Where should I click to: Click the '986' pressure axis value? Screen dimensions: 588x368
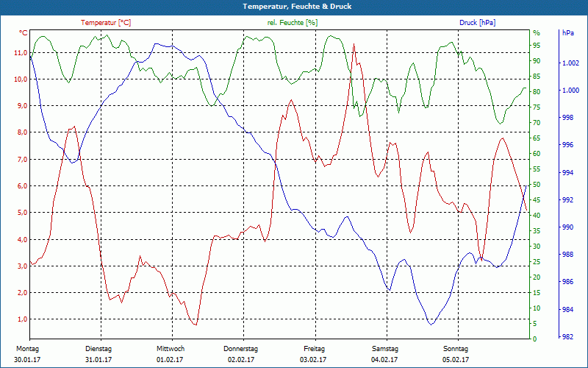pos(567,283)
